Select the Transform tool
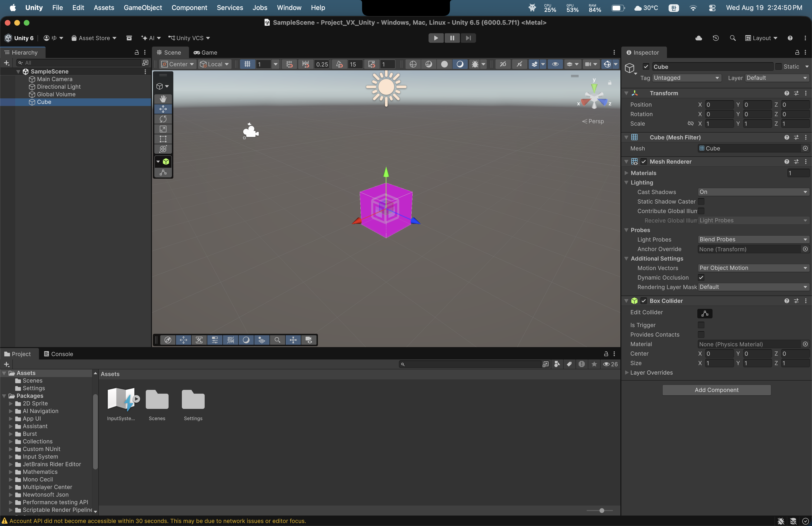Viewport: 812px width, 526px height. [x=163, y=149]
